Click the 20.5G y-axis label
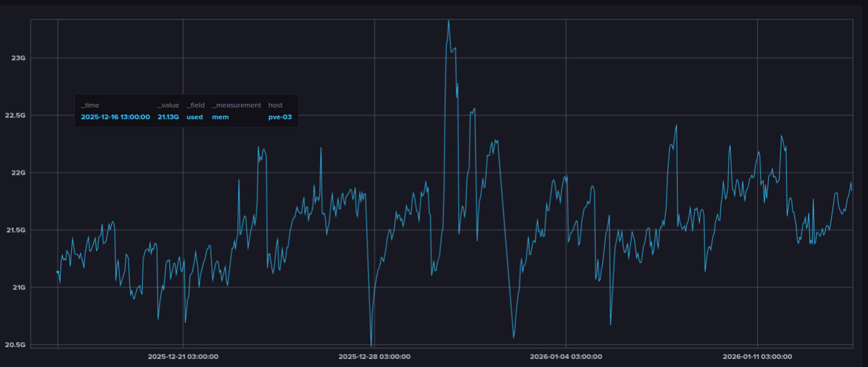The width and height of the screenshot is (868, 367). (x=15, y=345)
